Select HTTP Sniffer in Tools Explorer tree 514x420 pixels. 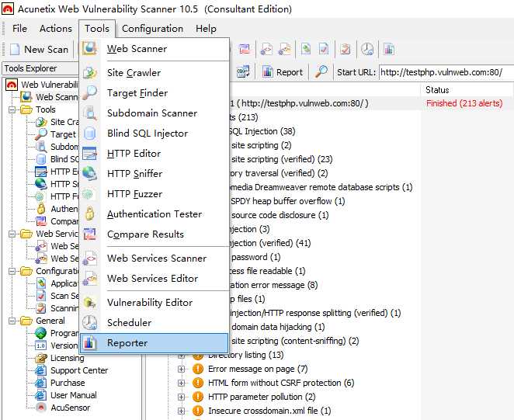[x=57, y=184]
